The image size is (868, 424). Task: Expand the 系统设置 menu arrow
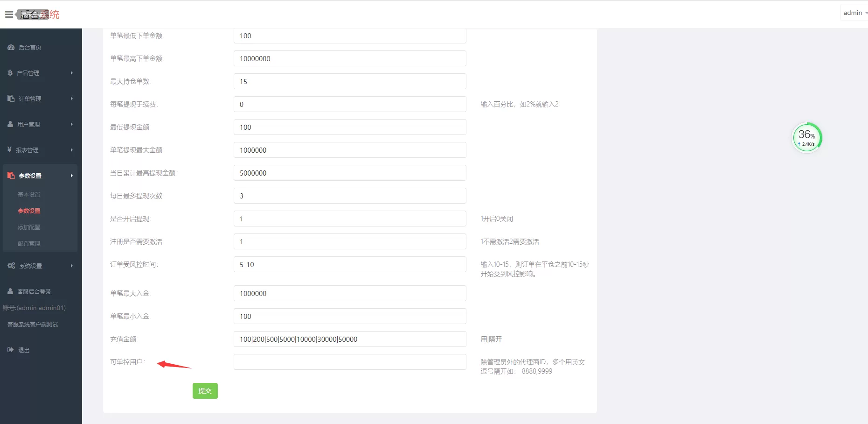pyautogui.click(x=71, y=266)
